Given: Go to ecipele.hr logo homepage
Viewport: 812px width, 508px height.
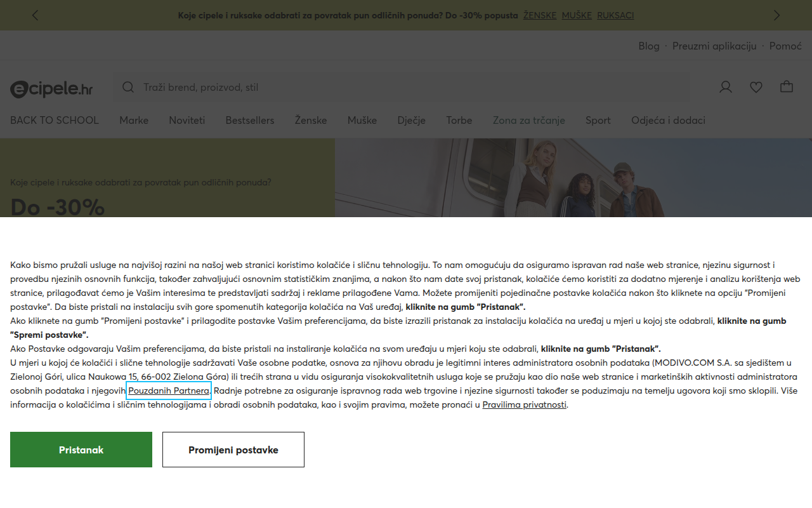Looking at the screenshot, I should point(51,89).
